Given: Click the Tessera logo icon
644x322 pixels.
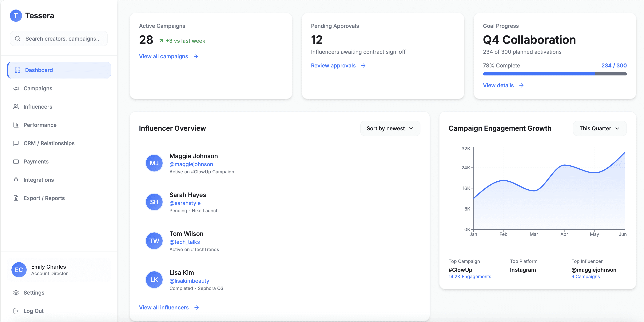Looking at the screenshot, I should pyautogui.click(x=16, y=15).
